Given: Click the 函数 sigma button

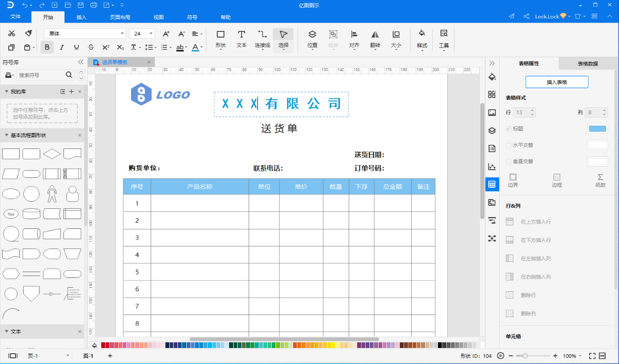Looking at the screenshot, I should (600, 180).
